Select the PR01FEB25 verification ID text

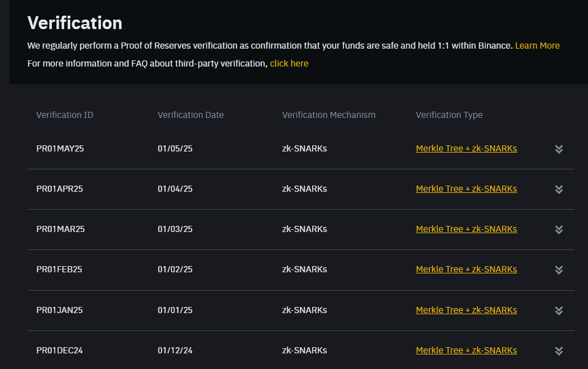(59, 269)
